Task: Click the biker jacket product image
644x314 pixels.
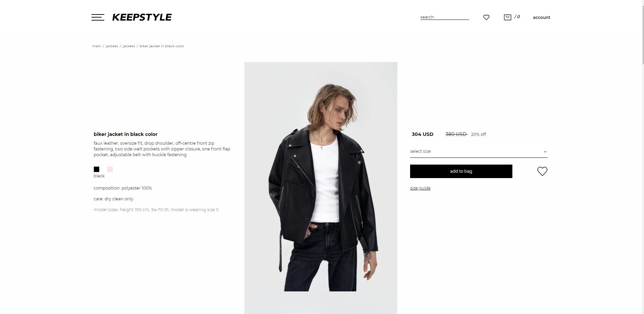Action: click(321, 188)
